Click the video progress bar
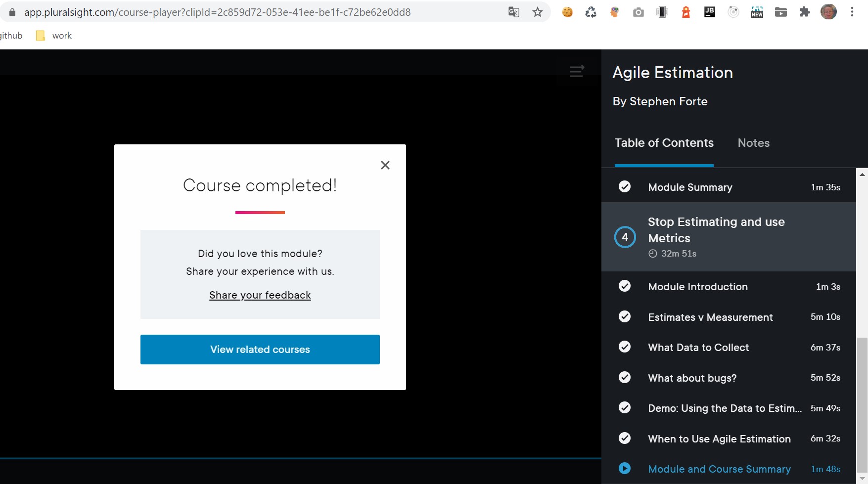This screenshot has width=868, height=484. (x=301, y=459)
